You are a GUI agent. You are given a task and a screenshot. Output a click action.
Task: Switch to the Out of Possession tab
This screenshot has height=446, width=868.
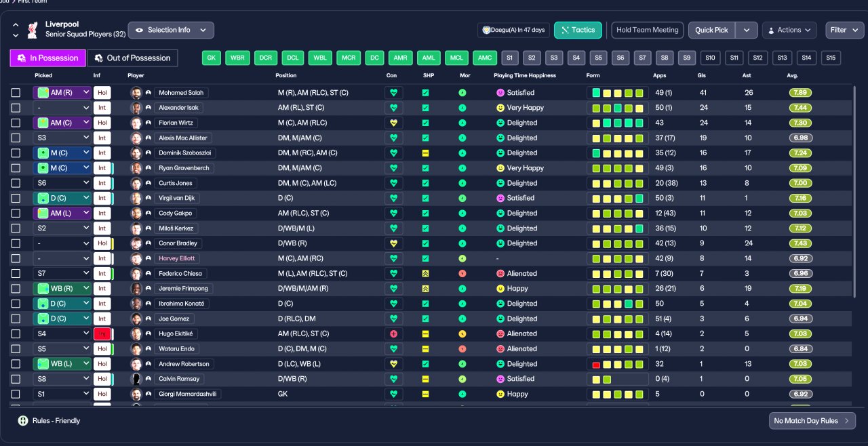tap(133, 58)
